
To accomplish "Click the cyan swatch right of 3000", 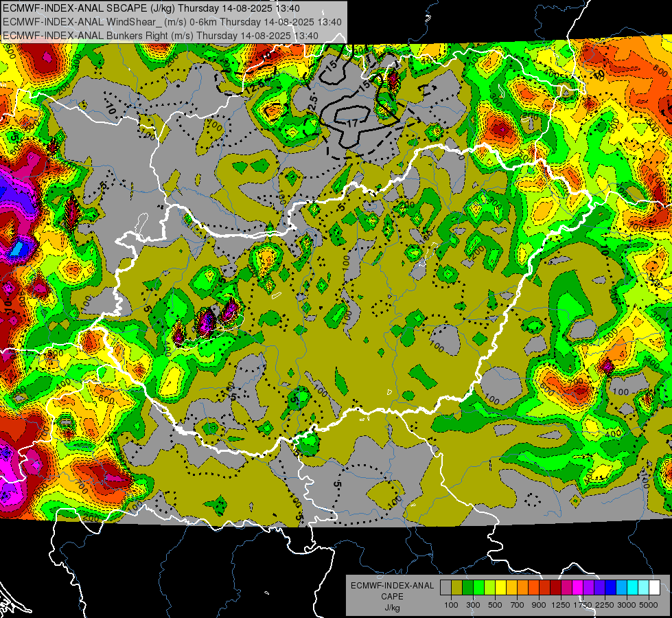I will point(633,588).
